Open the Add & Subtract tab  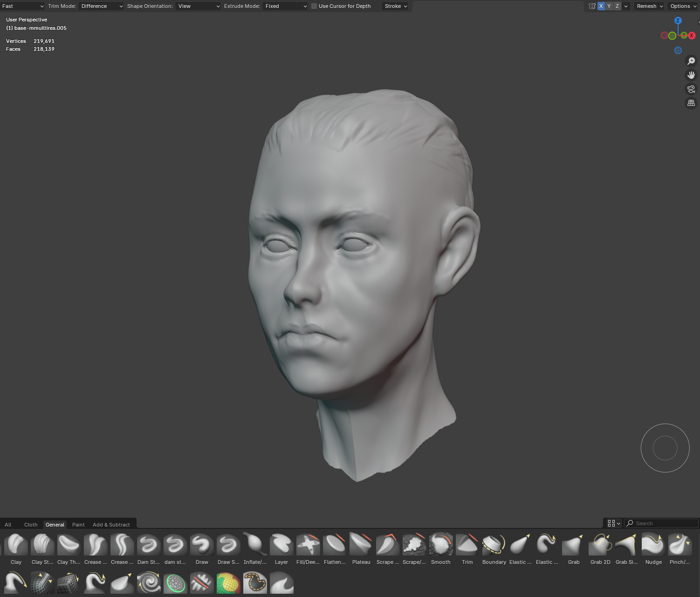pos(111,525)
